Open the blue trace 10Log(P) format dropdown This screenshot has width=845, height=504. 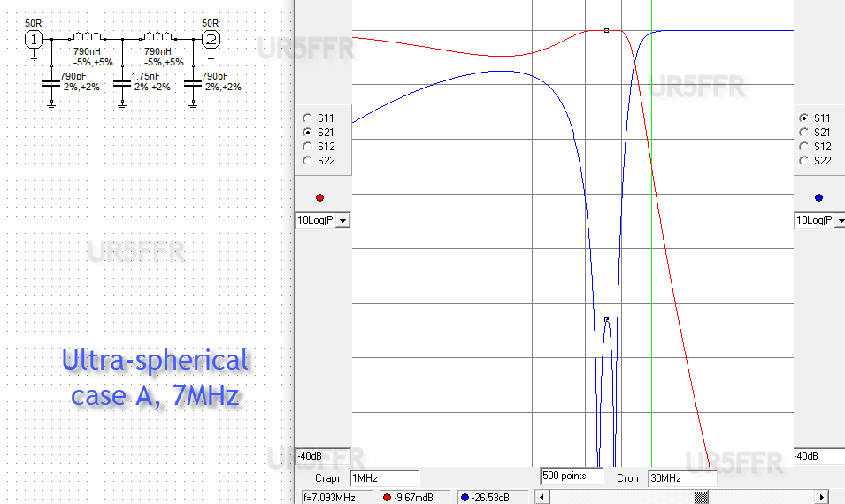point(837,220)
